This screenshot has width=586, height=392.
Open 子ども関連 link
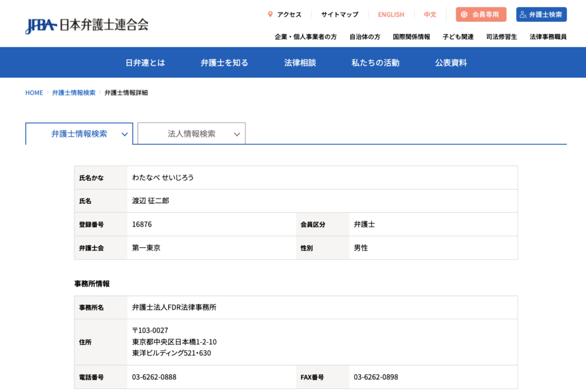tap(458, 37)
